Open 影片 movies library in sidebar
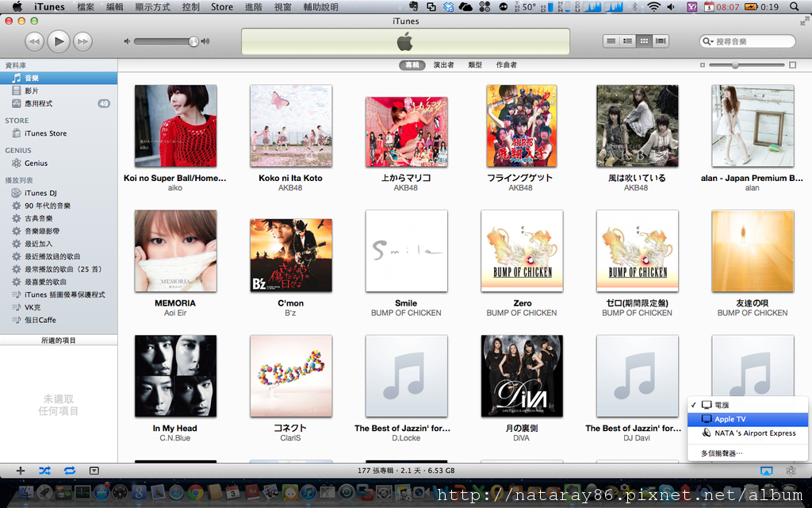The width and height of the screenshot is (812, 508). pyautogui.click(x=59, y=90)
